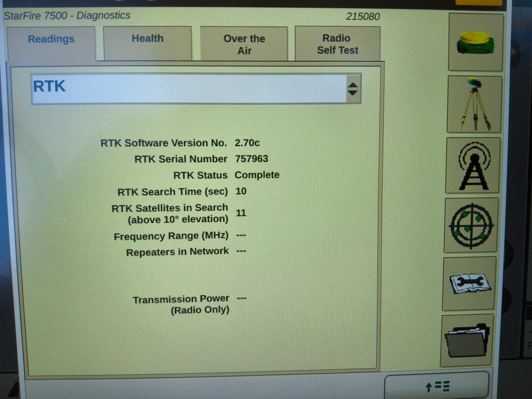Screen dimensions: 532x399
Task: Open the StarFire receiver main page icon
Action: (x=475, y=42)
